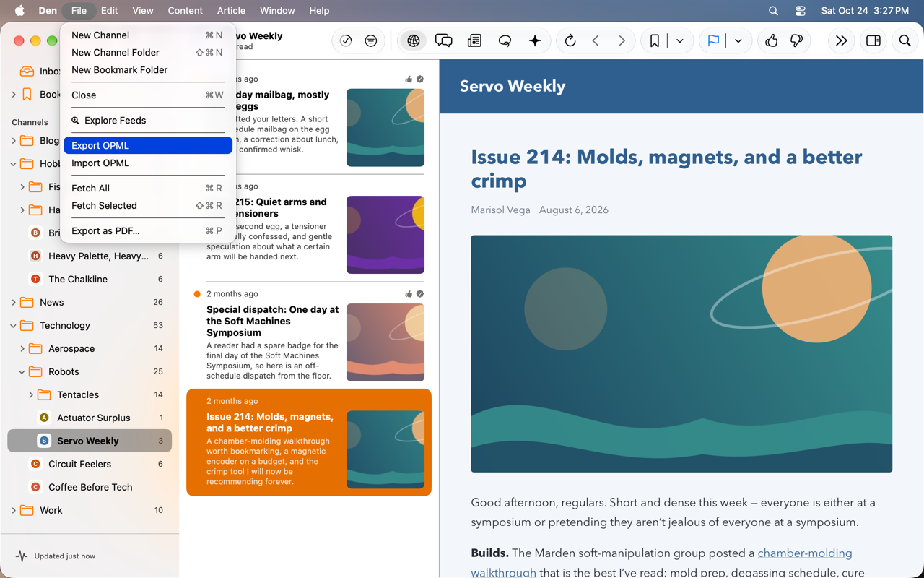The image size is (924, 578).
Task: Click the Actuator Surplus feed icon
Action: (x=44, y=418)
